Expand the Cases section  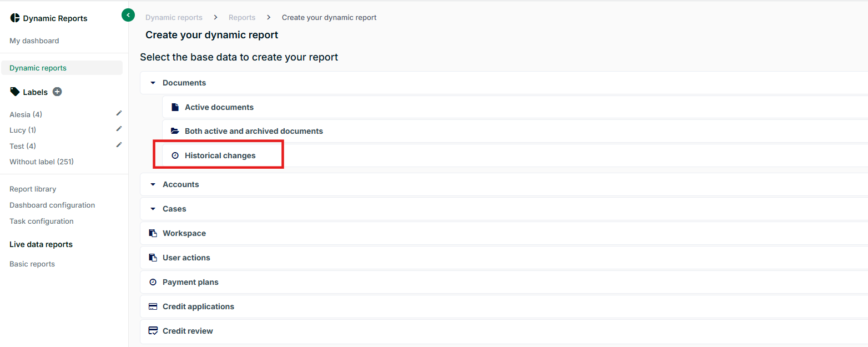point(153,208)
